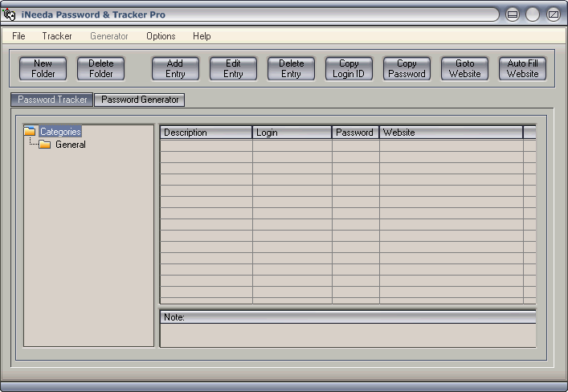Click the middle round title bar button
568x392 pixels.
533,14
